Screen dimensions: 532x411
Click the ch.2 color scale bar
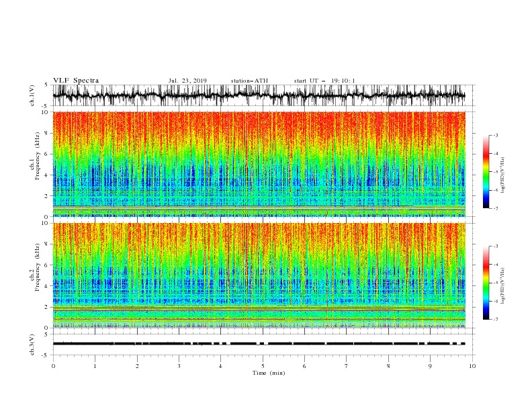486,283
